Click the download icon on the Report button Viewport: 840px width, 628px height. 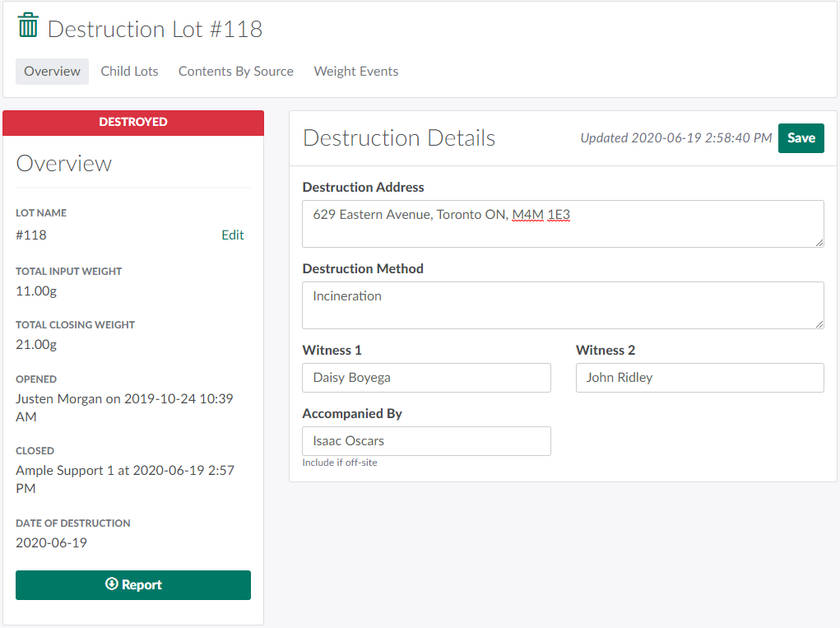(112, 584)
